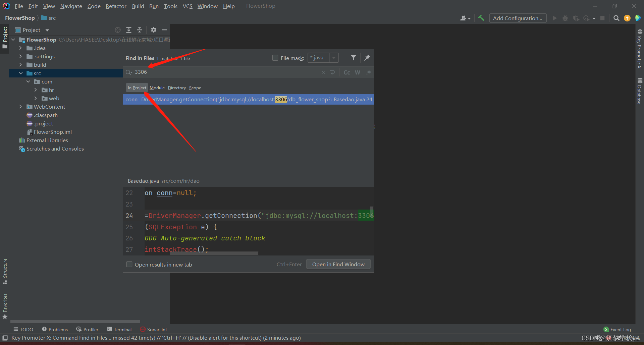Open Project view dropdown arrow

click(47, 30)
